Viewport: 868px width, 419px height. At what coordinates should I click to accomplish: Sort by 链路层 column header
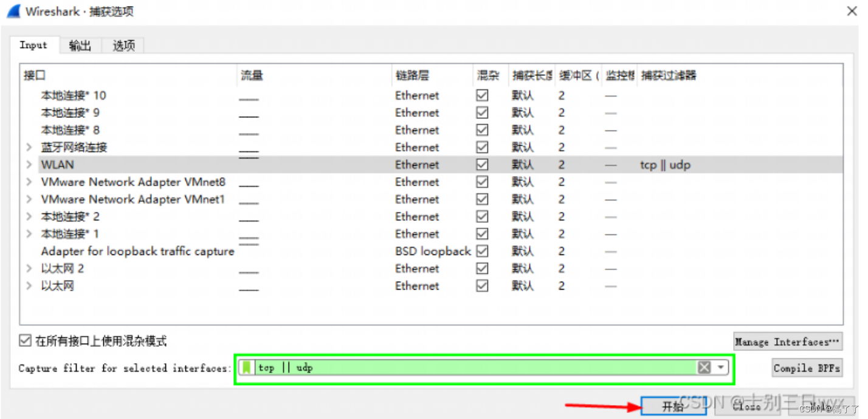pyautogui.click(x=433, y=76)
